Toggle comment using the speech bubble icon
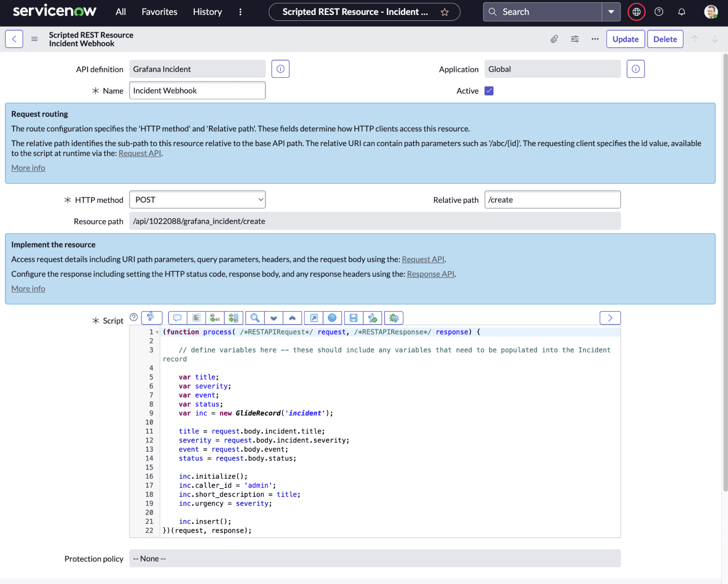This screenshot has height=584, width=728. 177,317
